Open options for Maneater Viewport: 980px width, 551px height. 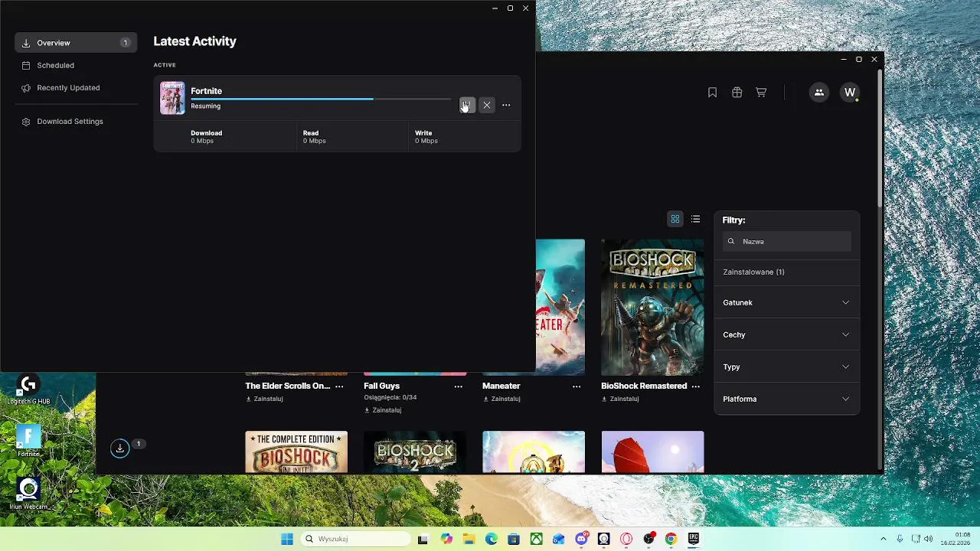tap(577, 386)
